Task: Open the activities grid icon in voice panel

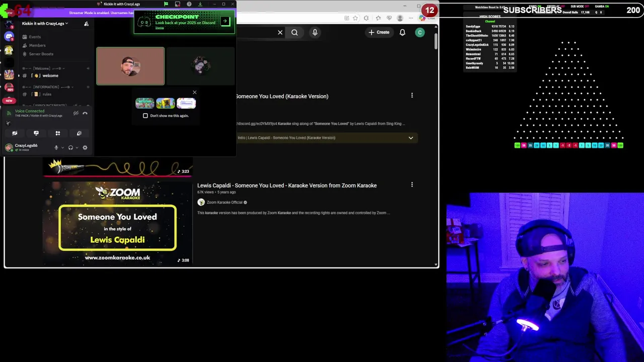Action: point(58,133)
